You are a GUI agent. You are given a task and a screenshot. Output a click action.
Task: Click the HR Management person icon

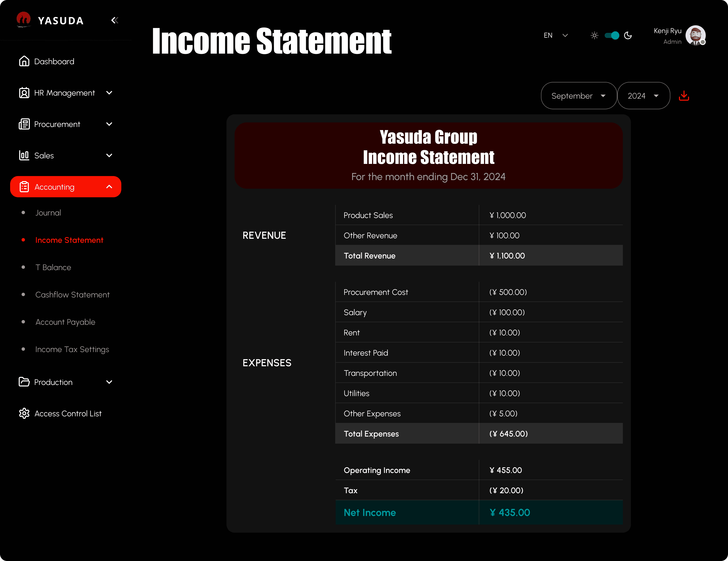pos(24,92)
